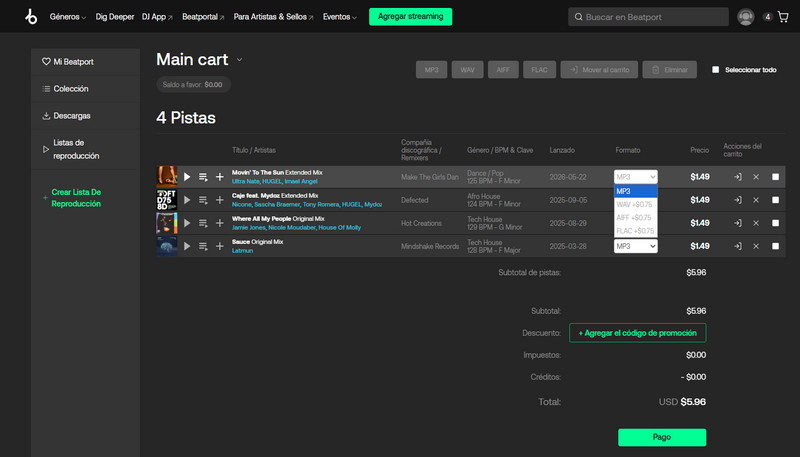The height and width of the screenshot is (457, 800).
Task: Expand the Eventos menu
Action: pyautogui.click(x=340, y=17)
